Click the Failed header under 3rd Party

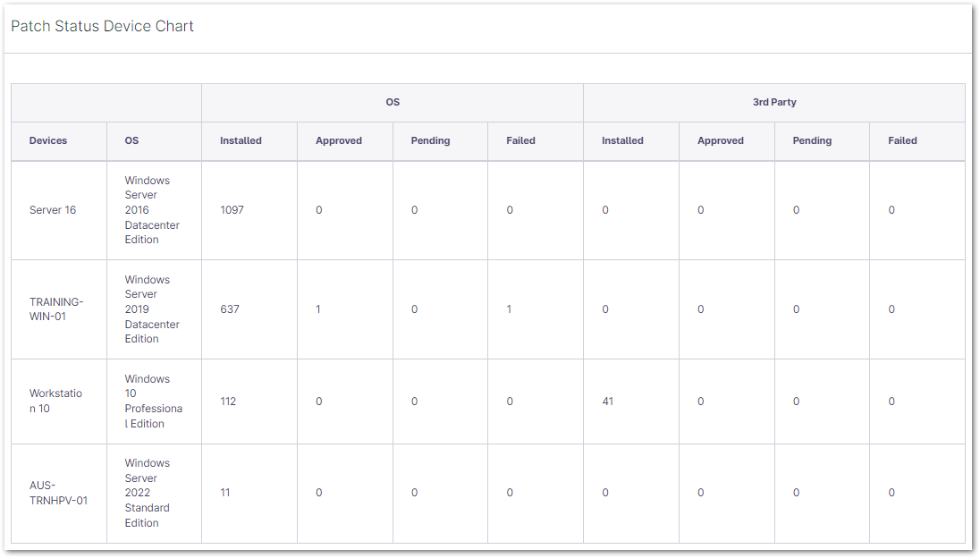[x=902, y=140]
